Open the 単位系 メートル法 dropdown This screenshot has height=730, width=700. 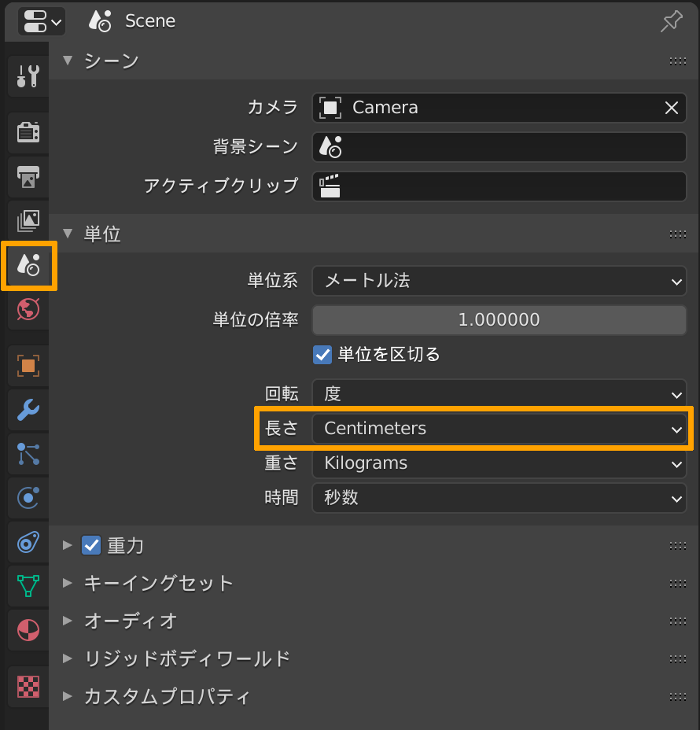pos(499,281)
